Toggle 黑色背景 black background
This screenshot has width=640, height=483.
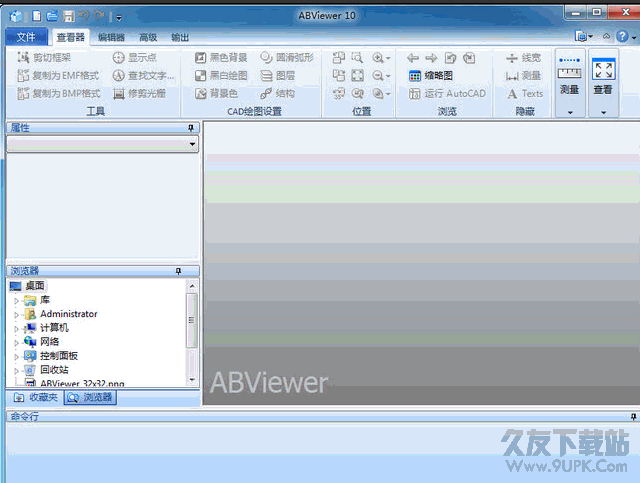(221, 58)
